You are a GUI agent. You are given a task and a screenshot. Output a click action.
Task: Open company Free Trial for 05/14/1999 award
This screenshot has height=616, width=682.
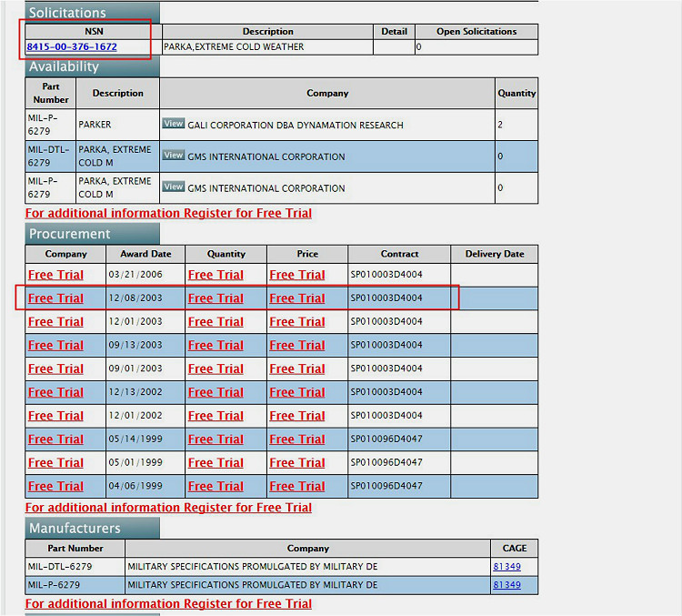click(55, 439)
